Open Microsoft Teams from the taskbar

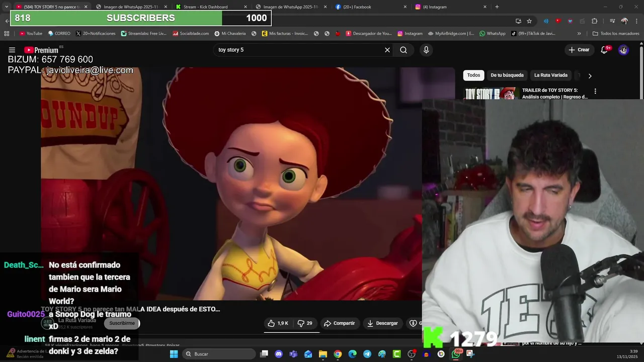point(293,354)
